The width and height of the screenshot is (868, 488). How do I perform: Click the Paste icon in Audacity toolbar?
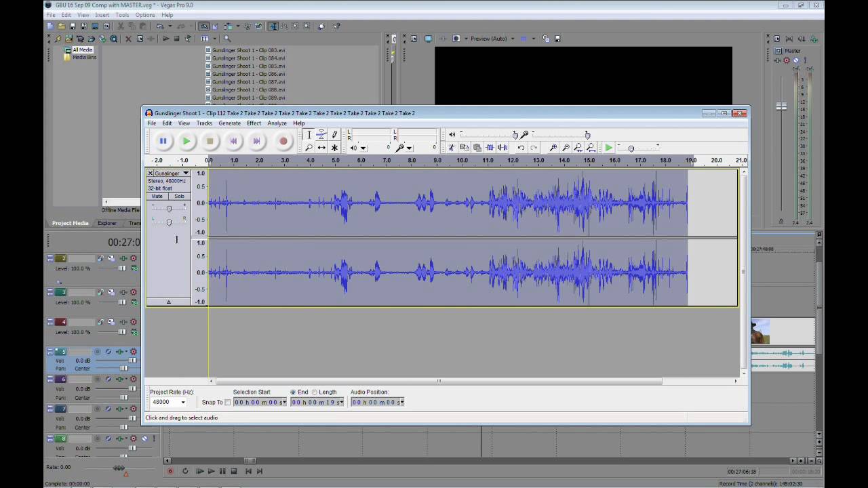coord(477,147)
